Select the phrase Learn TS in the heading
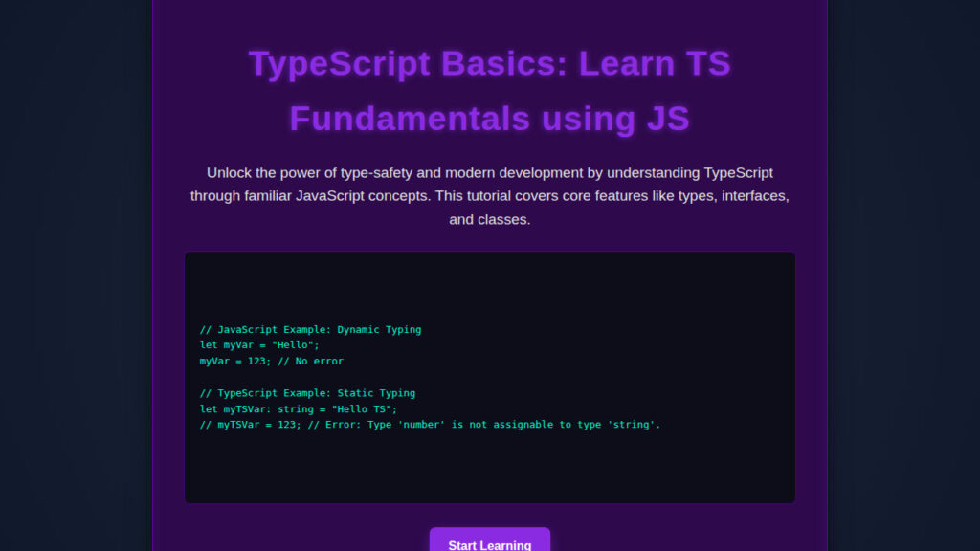Image resolution: width=980 pixels, height=551 pixels. (x=656, y=63)
